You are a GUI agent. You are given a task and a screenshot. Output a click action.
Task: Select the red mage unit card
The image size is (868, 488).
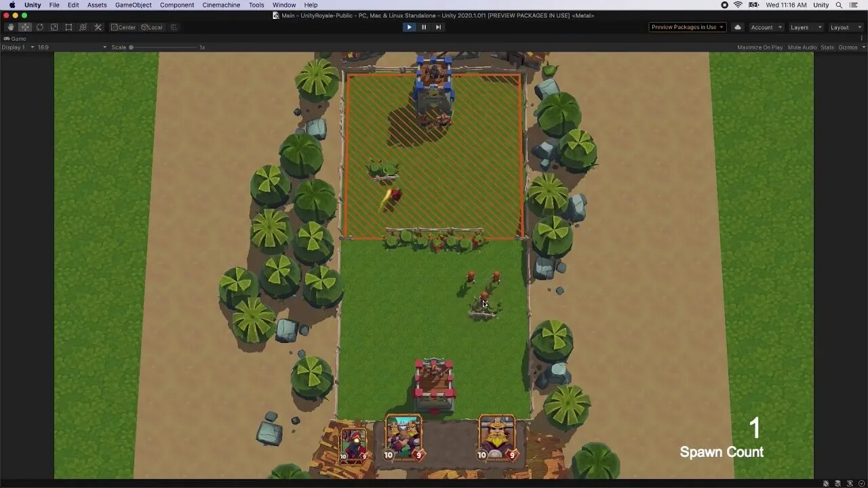point(354,445)
